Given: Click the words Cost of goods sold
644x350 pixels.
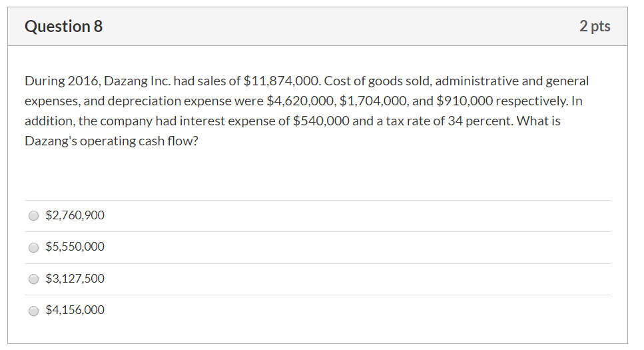Looking at the screenshot, I should [x=376, y=81].
